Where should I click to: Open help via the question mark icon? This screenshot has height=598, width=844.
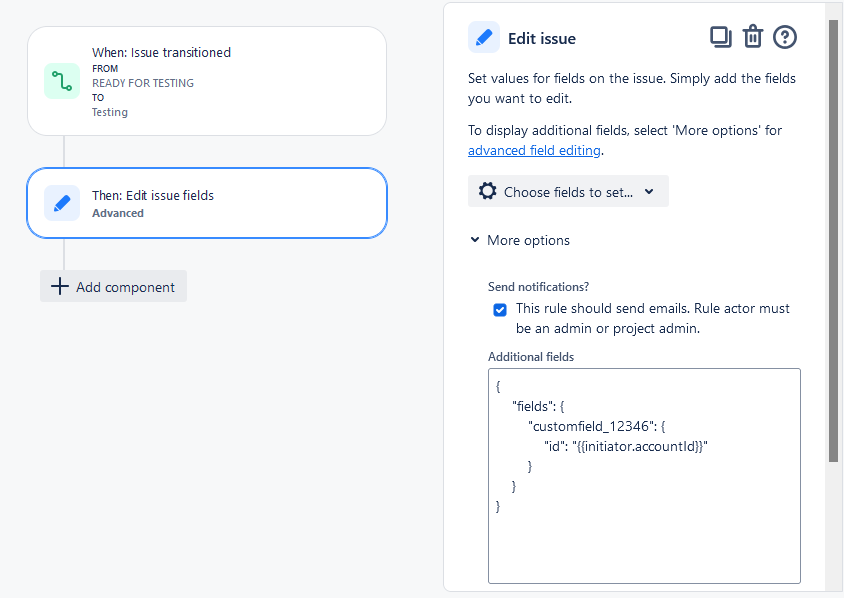[x=785, y=37]
